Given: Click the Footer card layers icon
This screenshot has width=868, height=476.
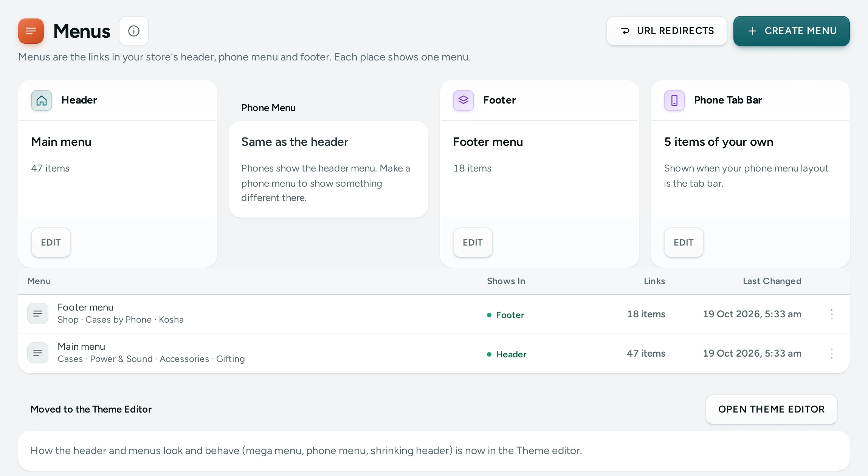Looking at the screenshot, I should point(463,100).
